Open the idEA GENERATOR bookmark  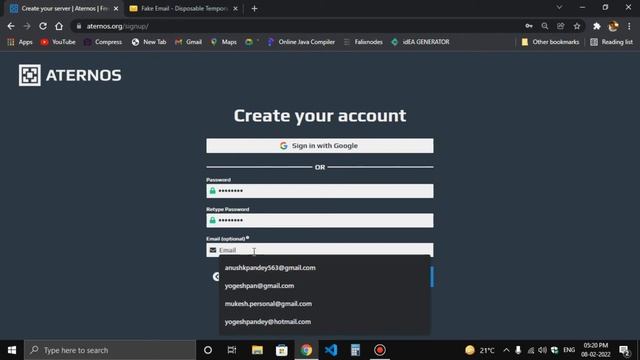(420, 42)
